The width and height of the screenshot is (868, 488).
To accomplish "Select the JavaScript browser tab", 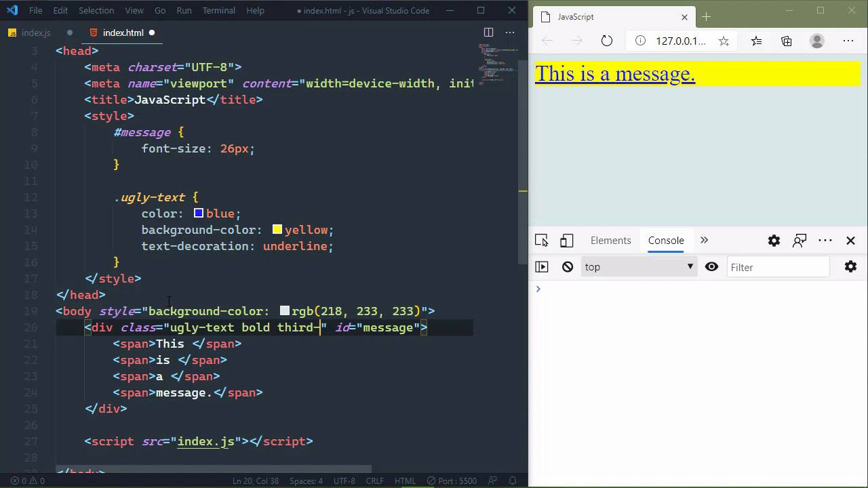I will [x=614, y=17].
